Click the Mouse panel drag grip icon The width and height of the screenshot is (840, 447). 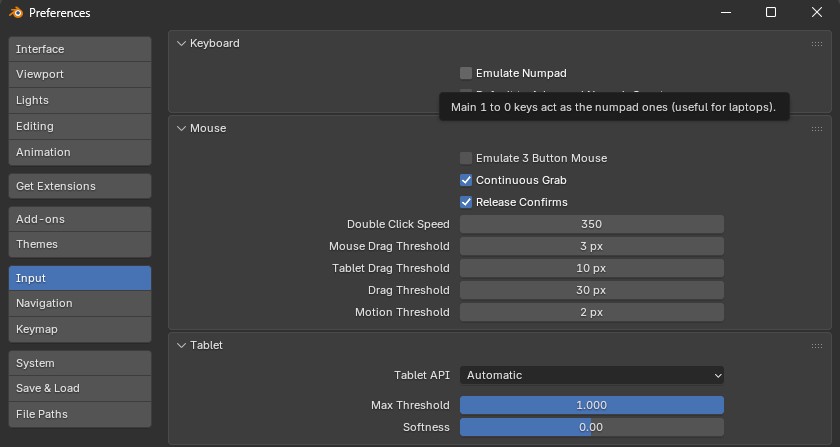click(x=817, y=128)
